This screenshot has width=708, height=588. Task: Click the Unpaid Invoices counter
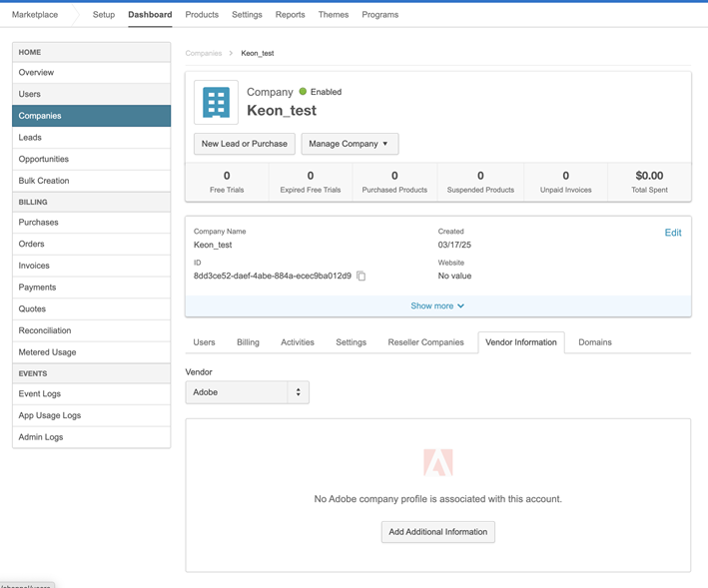pos(565,182)
